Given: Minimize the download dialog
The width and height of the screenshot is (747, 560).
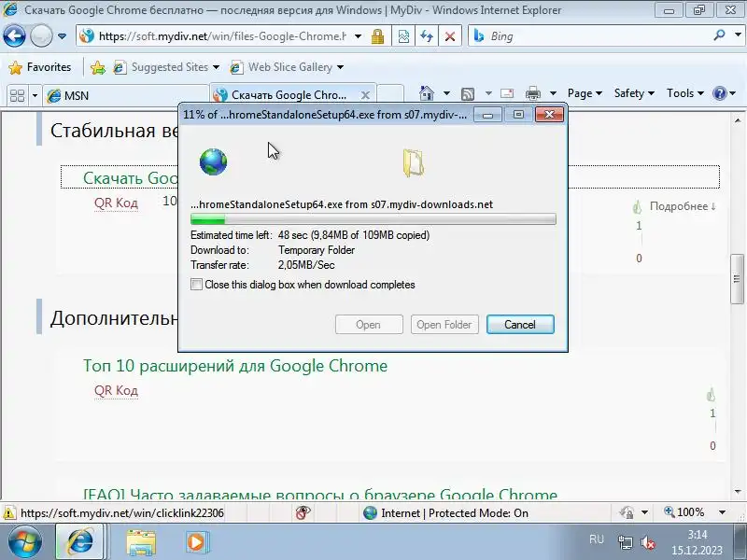Looking at the screenshot, I should 487,115.
